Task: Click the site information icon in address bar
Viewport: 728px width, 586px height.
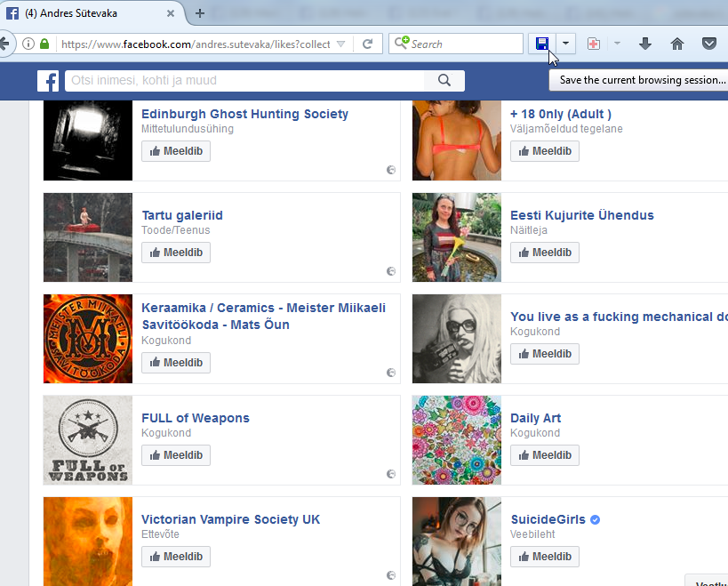Action: (28, 44)
